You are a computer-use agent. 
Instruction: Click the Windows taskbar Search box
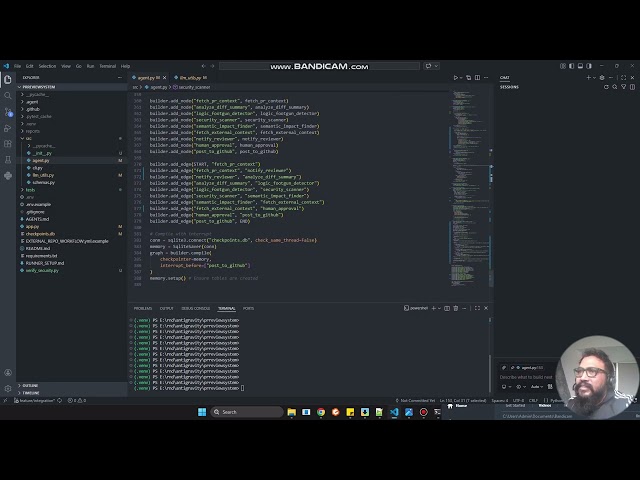click(x=245, y=412)
